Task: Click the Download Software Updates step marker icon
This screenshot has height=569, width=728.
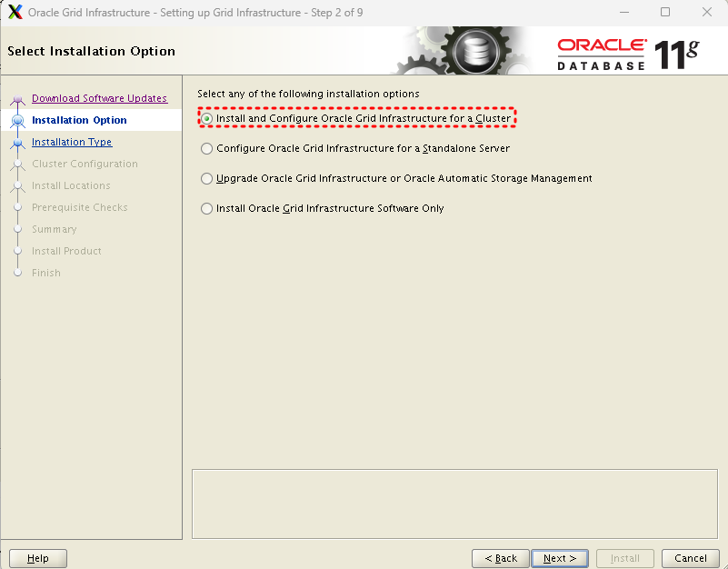Action: [x=17, y=99]
